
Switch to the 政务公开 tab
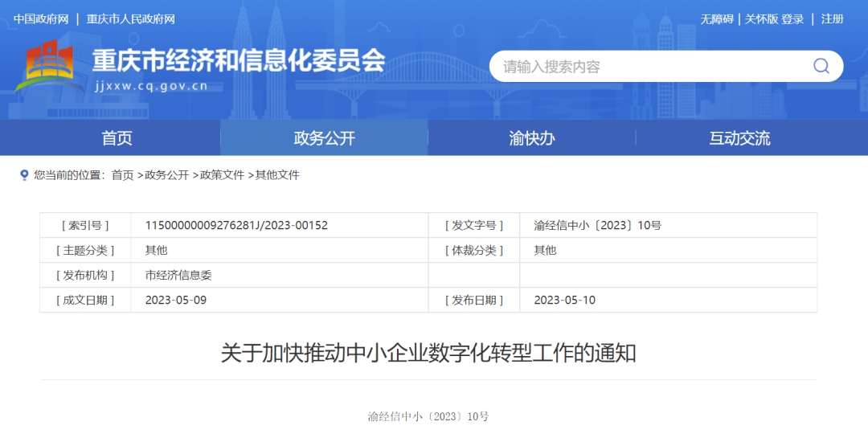pyautogui.click(x=324, y=138)
